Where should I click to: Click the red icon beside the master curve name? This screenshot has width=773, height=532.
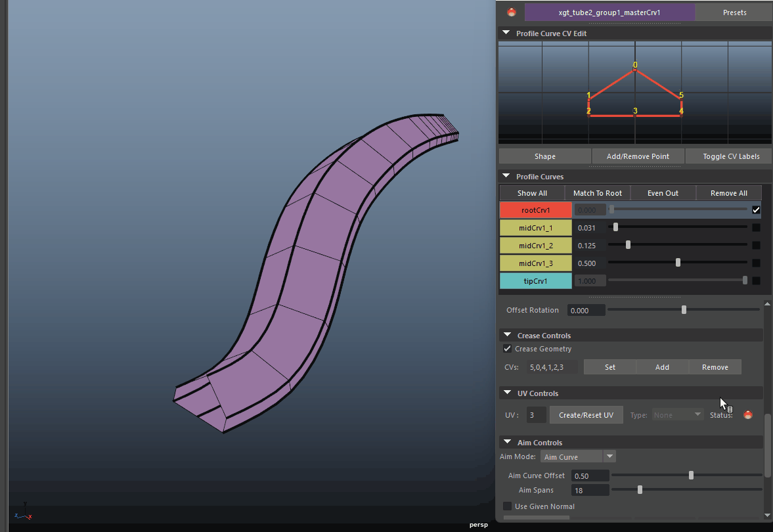pos(512,12)
